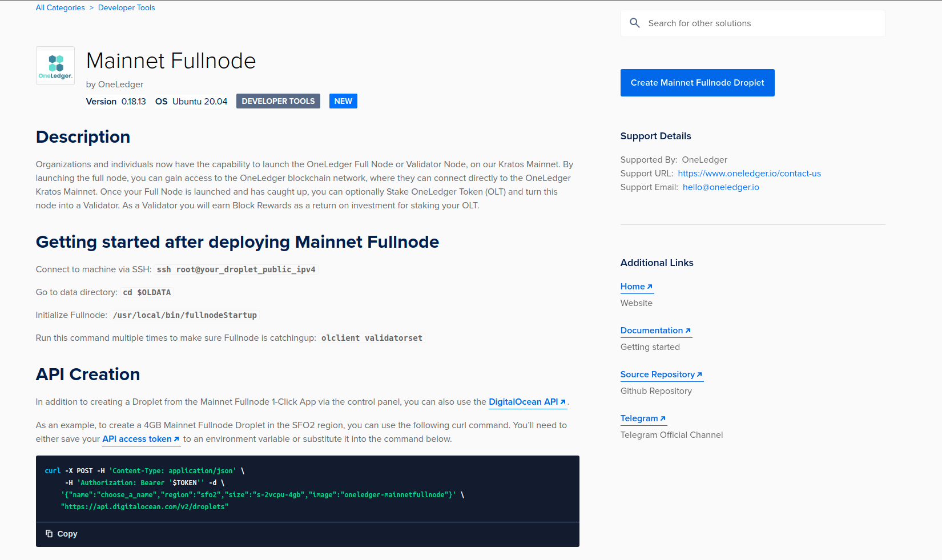This screenshot has width=942, height=560.
Task: Click the NEW badge
Action: coord(343,101)
